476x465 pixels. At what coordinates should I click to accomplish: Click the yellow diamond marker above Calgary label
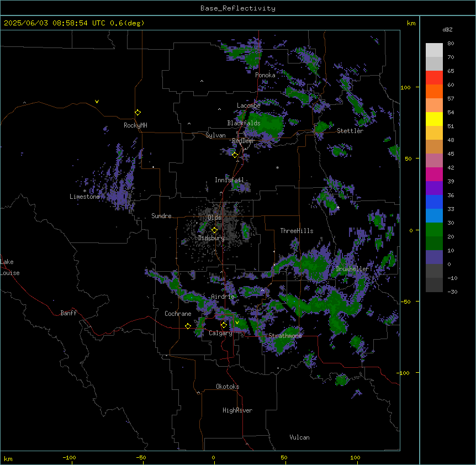224,325
